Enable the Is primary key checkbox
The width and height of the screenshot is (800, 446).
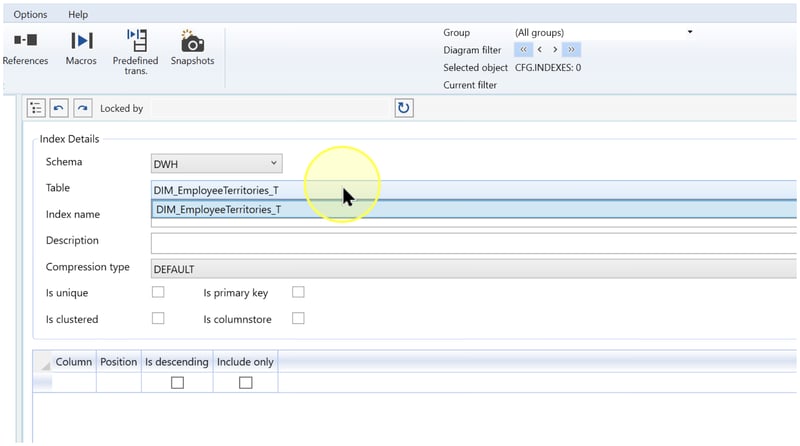click(298, 292)
